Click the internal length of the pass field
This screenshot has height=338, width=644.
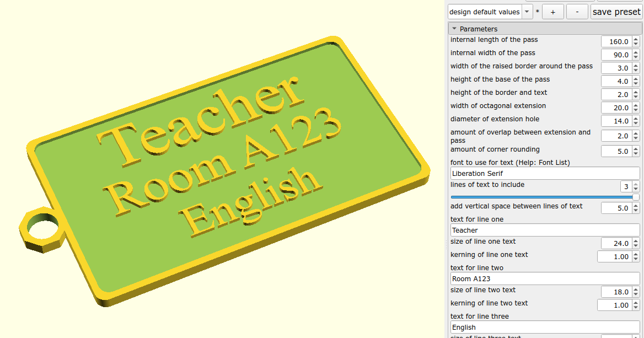616,41
